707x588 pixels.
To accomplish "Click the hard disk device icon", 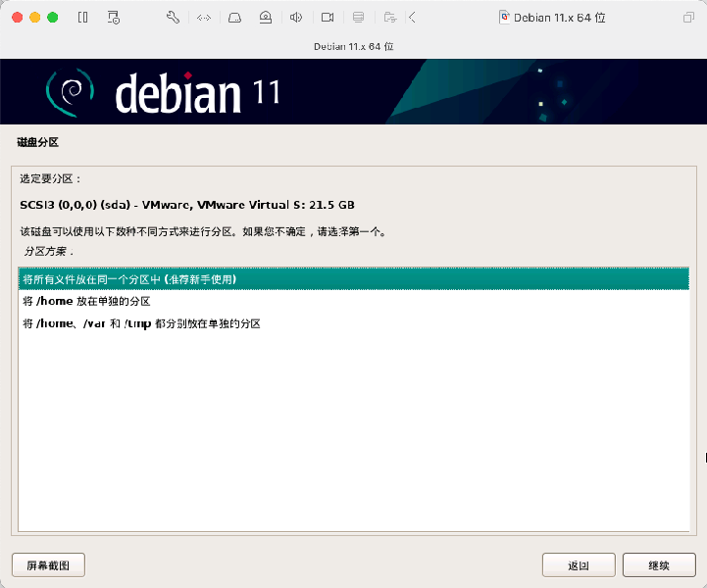I will [x=234, y=18].
